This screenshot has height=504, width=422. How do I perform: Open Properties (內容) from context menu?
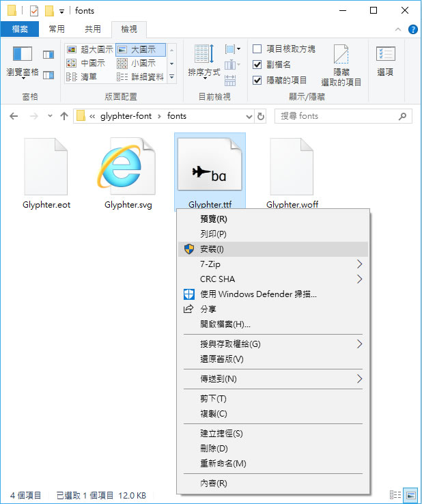pyautogui.click(x=273, y=484)
